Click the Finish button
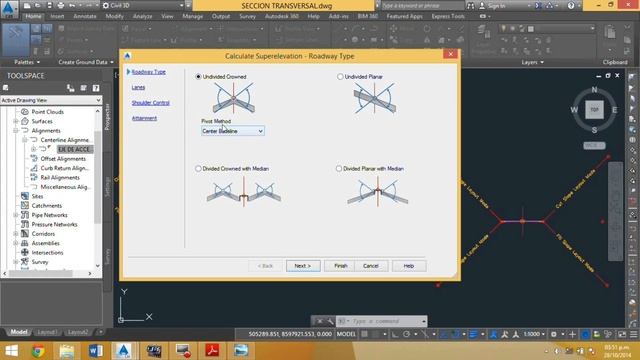Screen dimensions: 640x360 coord(340,266)
